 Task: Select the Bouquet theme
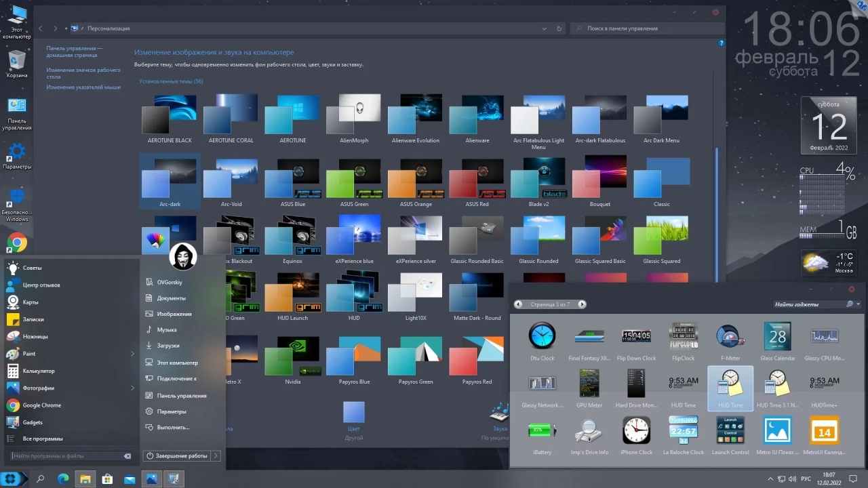(x=600, y=183)
